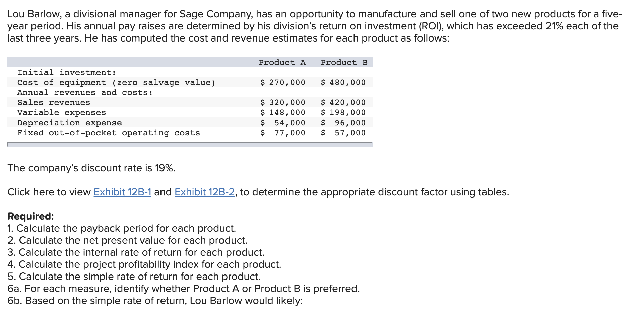
Task: Select Product B fixed costs $57,000
Action: [343, 133]
